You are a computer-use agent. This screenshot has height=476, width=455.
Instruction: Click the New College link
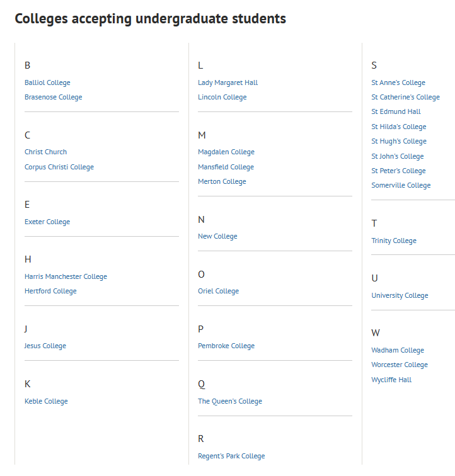[x=217, y=236]
